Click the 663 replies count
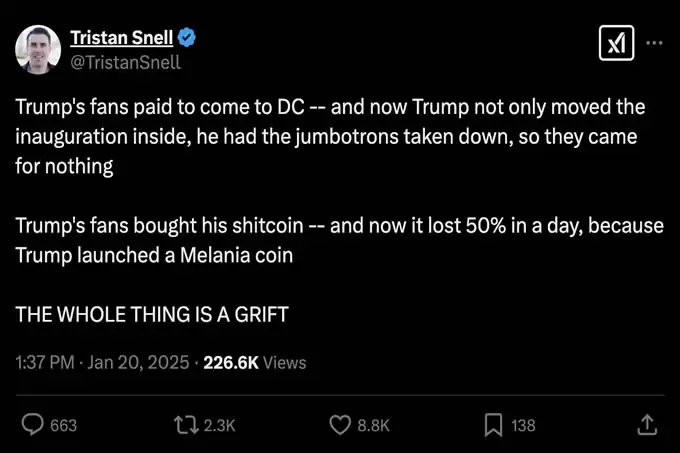The image size is (680, 453). coord(63,425)
